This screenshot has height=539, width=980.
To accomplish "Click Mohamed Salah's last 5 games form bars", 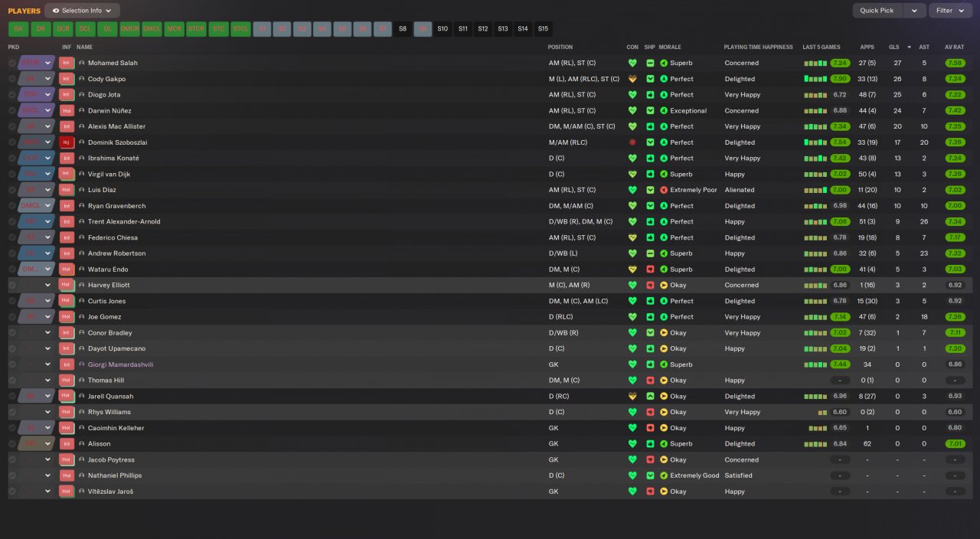I will point(815,63).
